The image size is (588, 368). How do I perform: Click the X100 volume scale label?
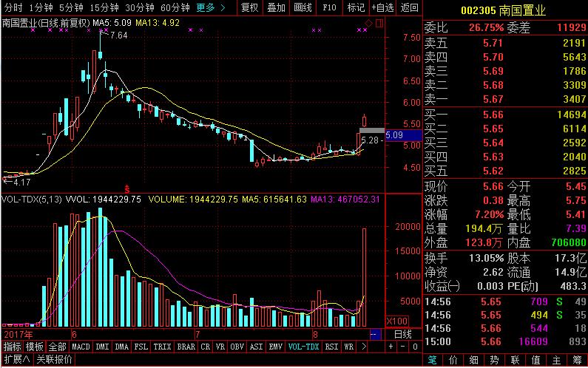pos(397,321)
